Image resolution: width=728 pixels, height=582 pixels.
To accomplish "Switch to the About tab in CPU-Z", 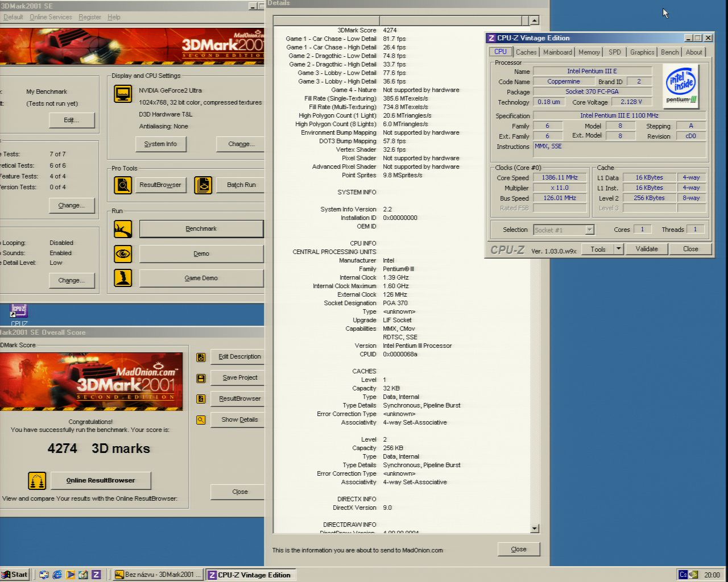I will tap(694, 52).
